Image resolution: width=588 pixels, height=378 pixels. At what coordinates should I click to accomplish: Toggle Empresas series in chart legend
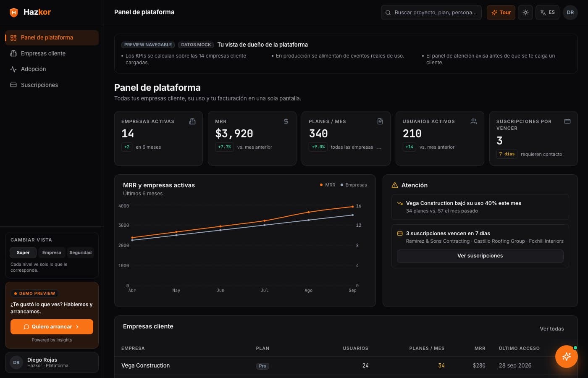354,185
